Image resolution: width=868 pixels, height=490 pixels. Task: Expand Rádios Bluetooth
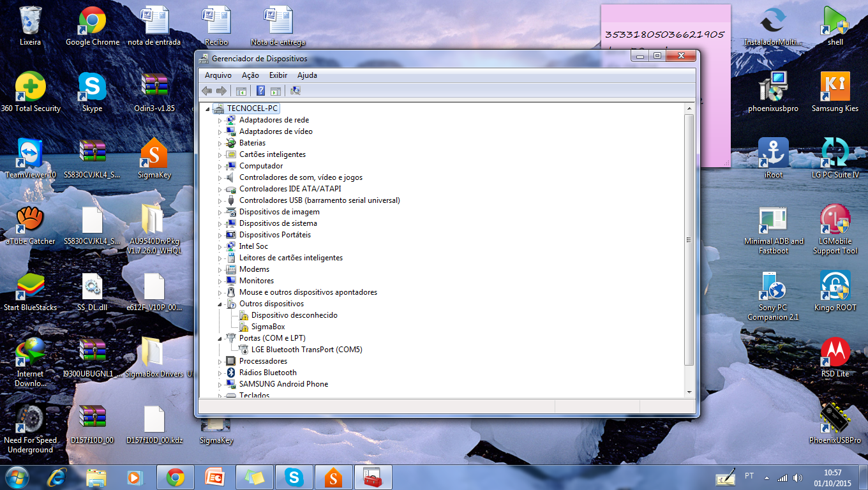220,373
